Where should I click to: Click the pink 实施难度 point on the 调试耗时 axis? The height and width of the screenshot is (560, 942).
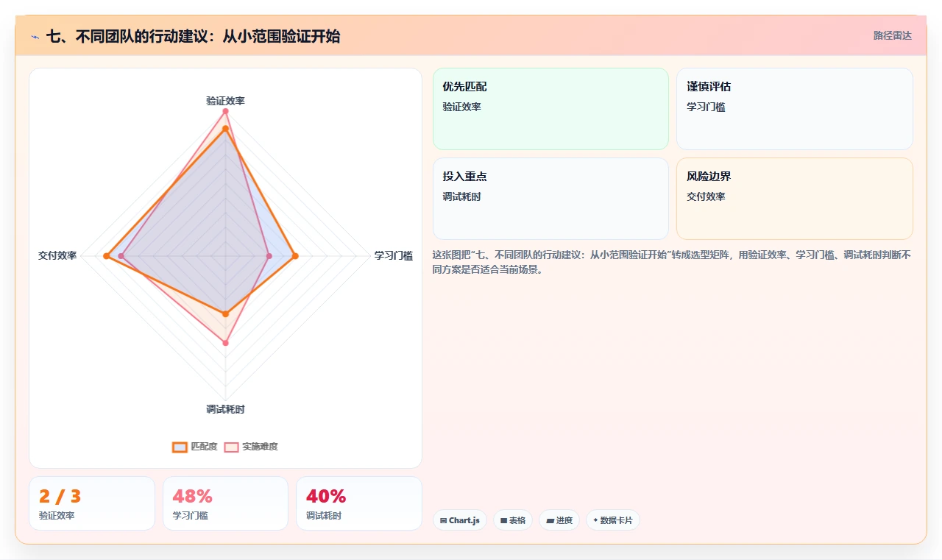(225, 343)
